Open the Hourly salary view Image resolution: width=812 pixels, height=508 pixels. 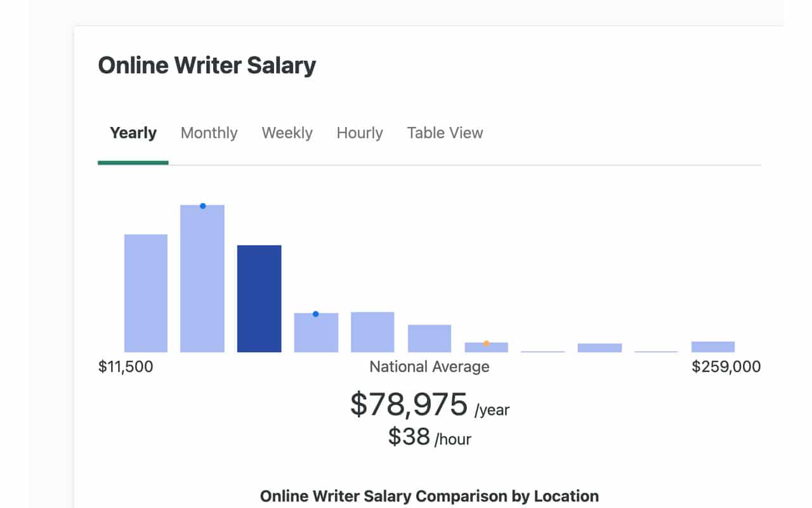coord(360,133)
